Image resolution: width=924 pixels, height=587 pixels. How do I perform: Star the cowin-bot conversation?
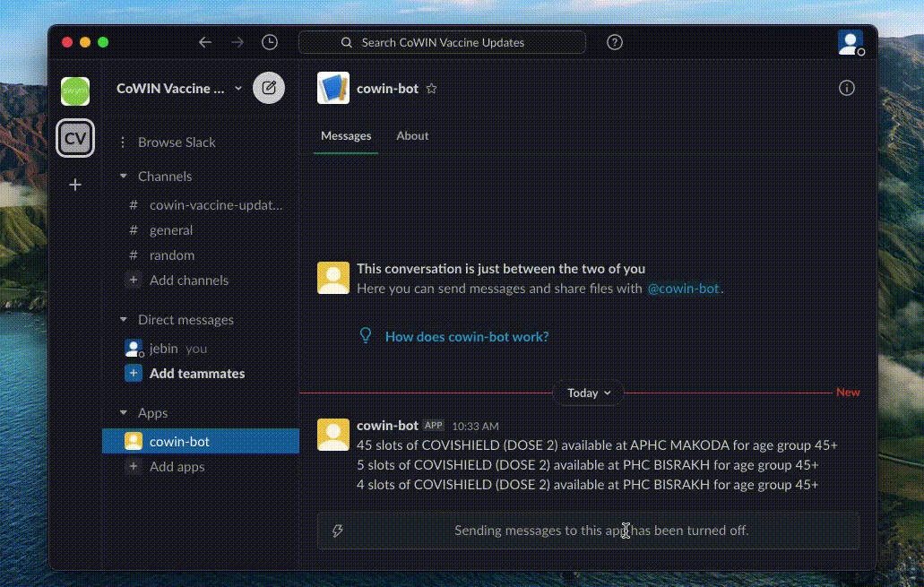(x=432, y=89)
